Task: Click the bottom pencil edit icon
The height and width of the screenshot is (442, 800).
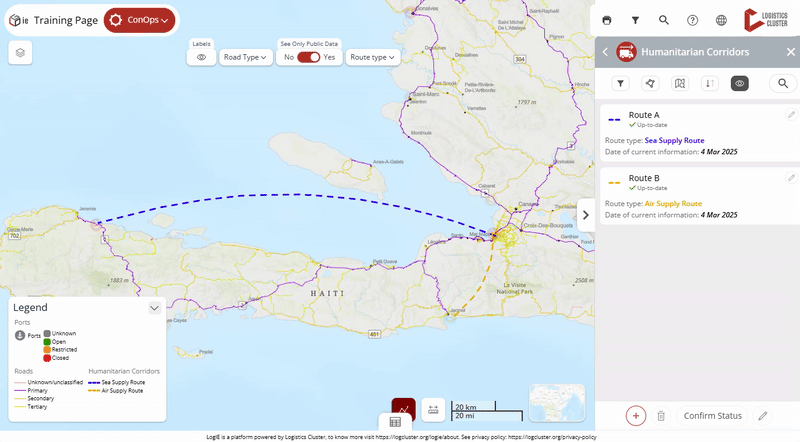Action: (x=762, y=416)
